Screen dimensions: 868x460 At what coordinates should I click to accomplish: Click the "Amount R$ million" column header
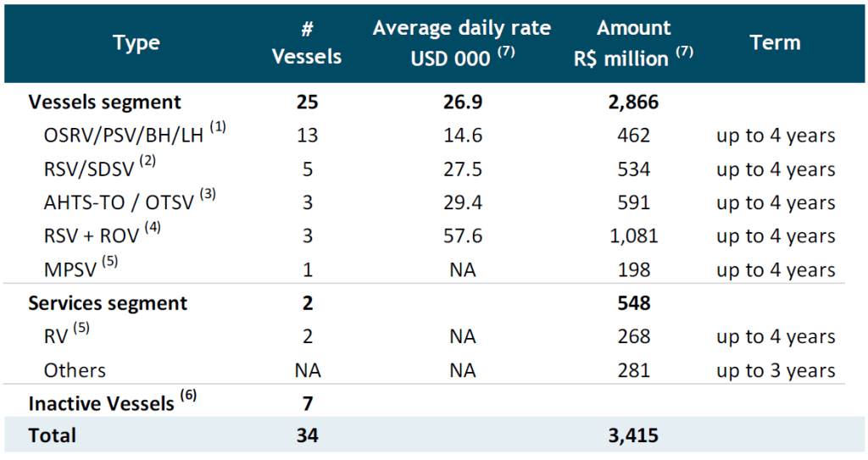tap(634, 42)
